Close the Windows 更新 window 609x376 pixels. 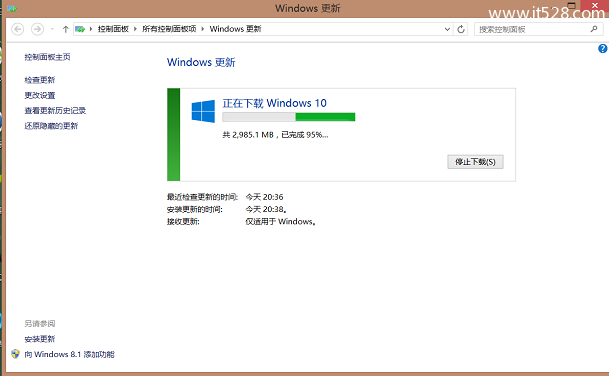pos(595,5)
